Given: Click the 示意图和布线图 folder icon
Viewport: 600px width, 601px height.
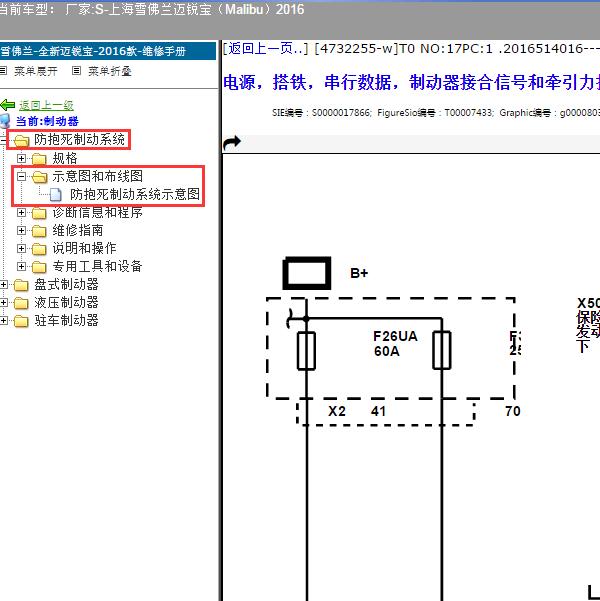Looking at the screenshot, I should coord(39,177).
